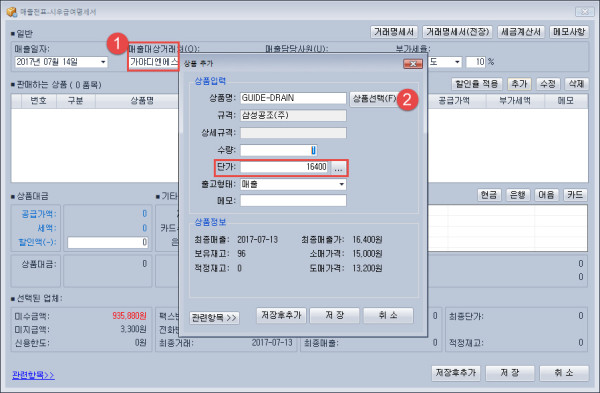The height and width of the screenshot is (393, 600).
Task: Click the 최종매출 date 2017-07-13 in dialog
Action: [258, 240]
